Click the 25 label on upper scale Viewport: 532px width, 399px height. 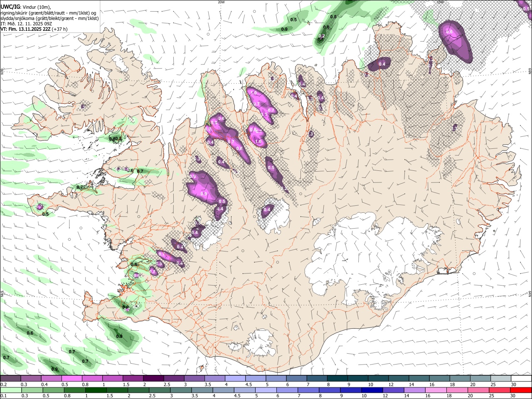(493, 384)
